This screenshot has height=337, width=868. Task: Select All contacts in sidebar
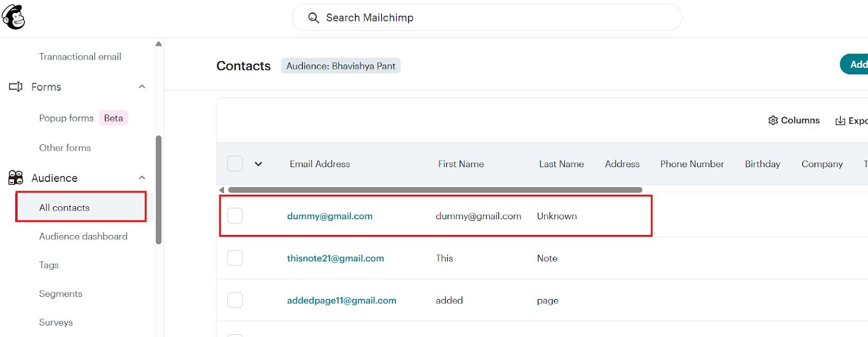[81, 207]
